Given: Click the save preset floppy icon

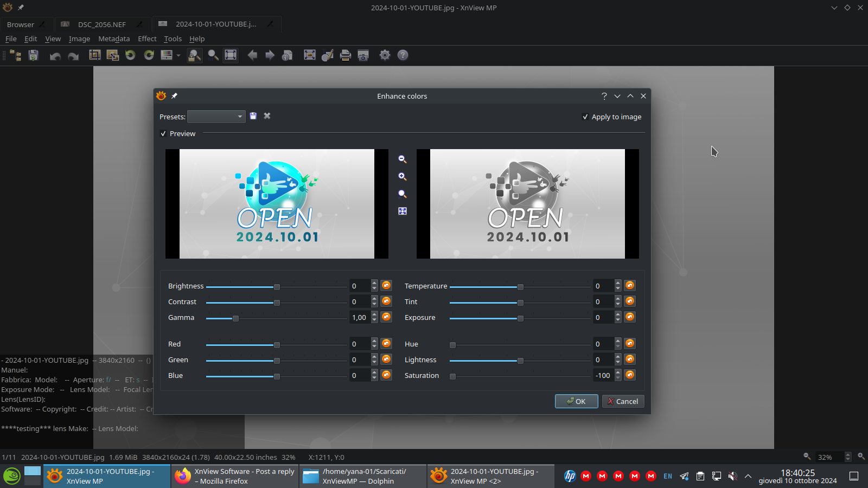Looking at the screenshot, I should point(253,116).
